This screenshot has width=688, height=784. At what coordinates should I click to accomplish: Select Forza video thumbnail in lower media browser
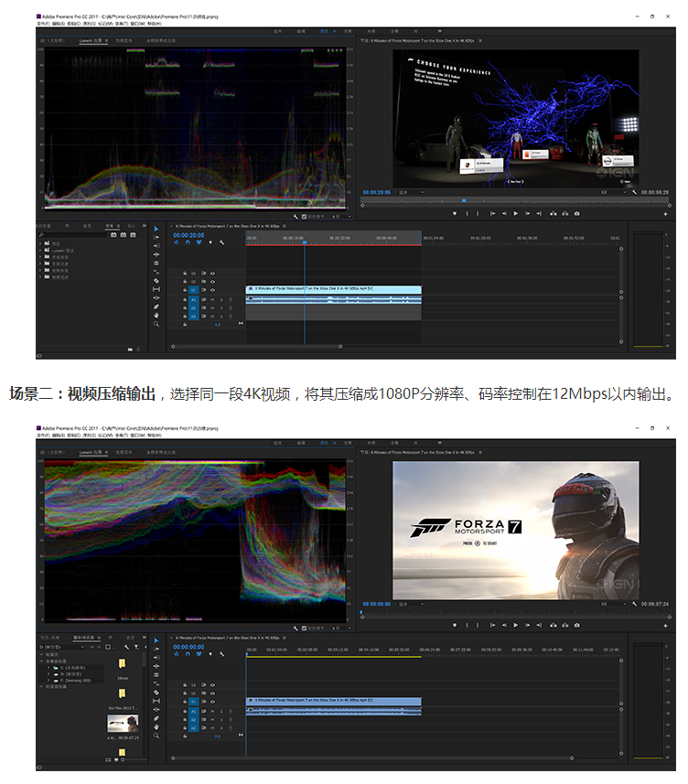[123, 723]
